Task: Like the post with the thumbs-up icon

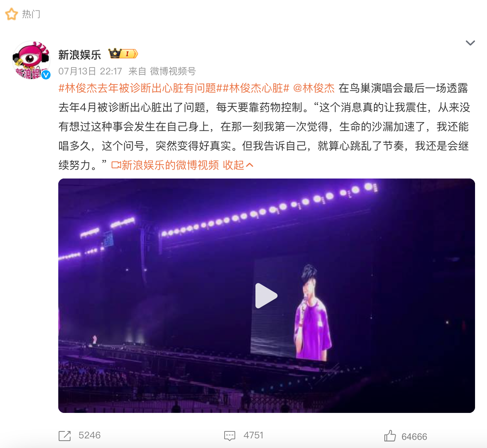Action: 390,436
